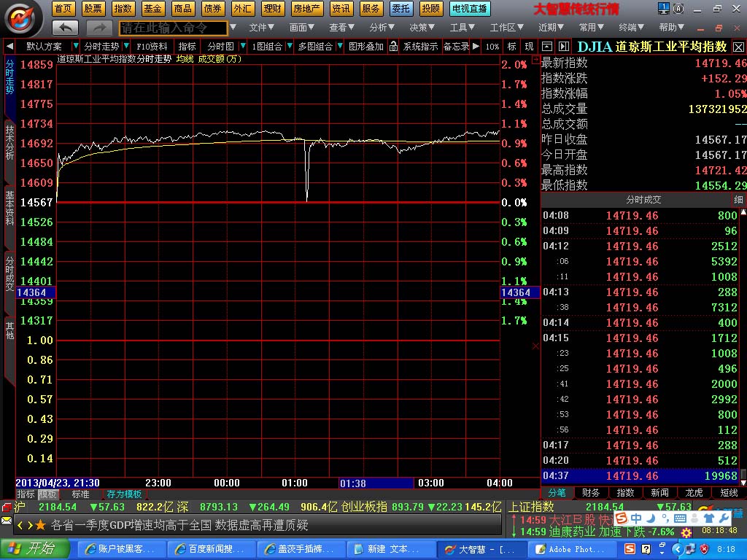This screenshot has width=747, height=560.
Task: Open the 基金 tab
Action: point(152,9)
